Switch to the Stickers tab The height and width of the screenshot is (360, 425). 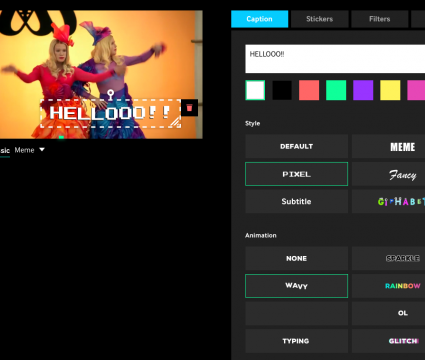[319, 19]
